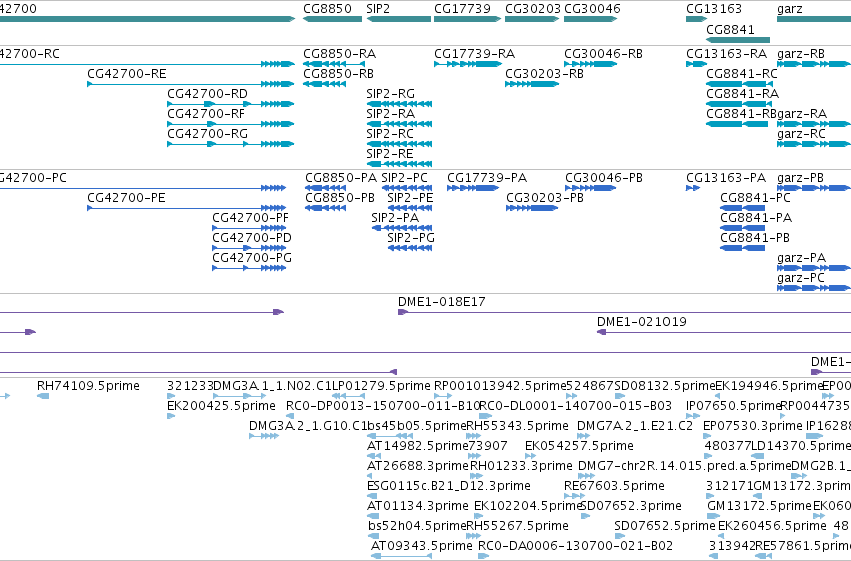
Task: Click transcript CG8850-RA
Action: click(332, 64)
